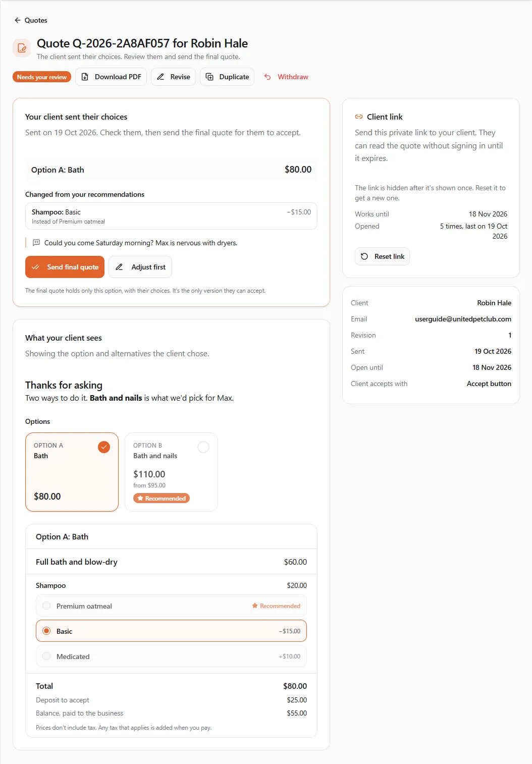Click the Balance, paid to the business row
532x764 pixels.
coord(171,713)
